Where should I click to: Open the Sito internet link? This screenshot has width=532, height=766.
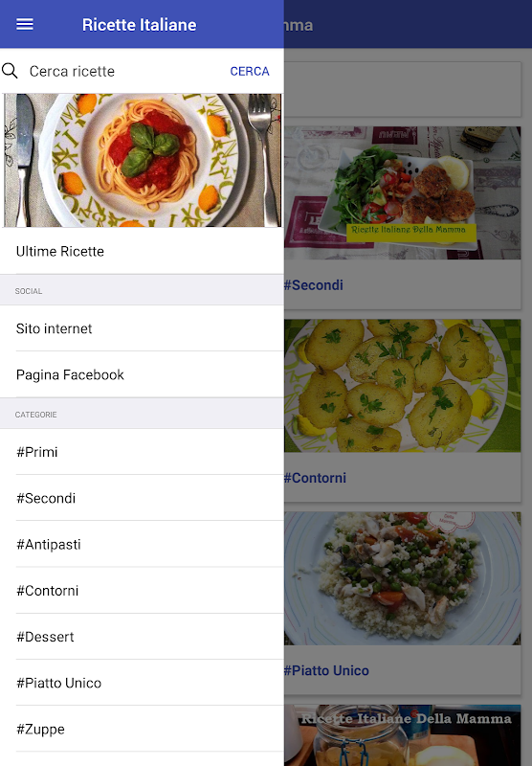pos(142,328)
